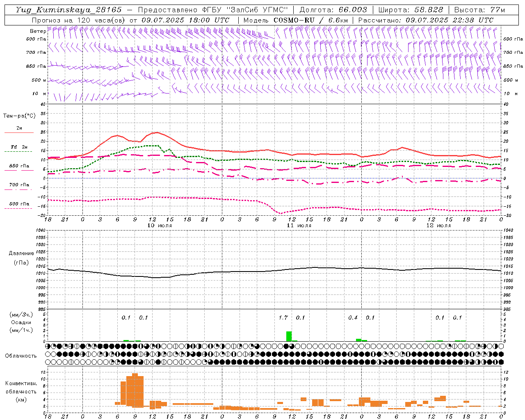525x420 pixels.
Task: Click the tallest orange convective cloud bar
Action: click(x=135, y=390)
